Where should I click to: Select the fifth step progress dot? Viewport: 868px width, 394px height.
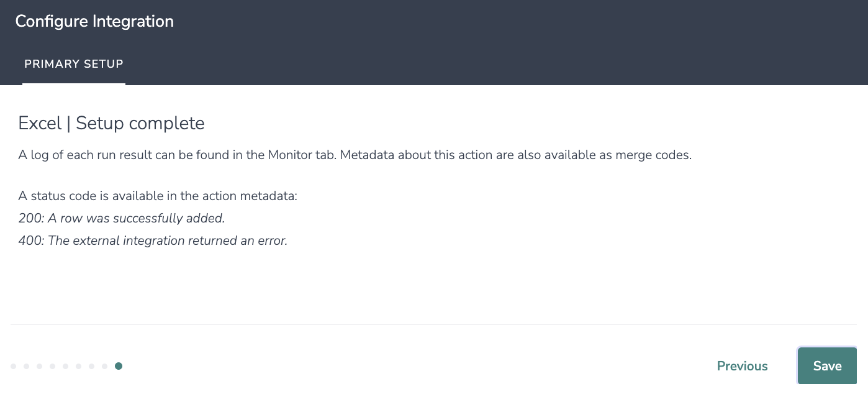pyautogui.click(x=66, y=366)
